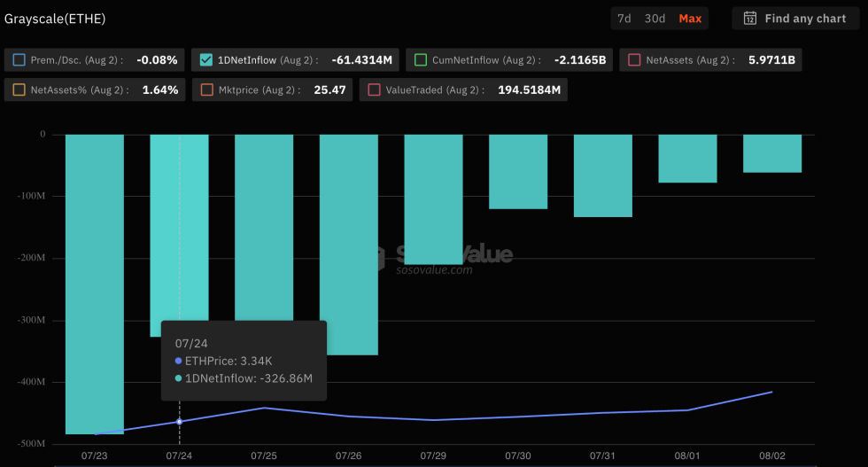This screenshot has height=467, width=868.
Task: Enable the Prem./Dsc. checkbox
Action: click(x=19, y=60)
